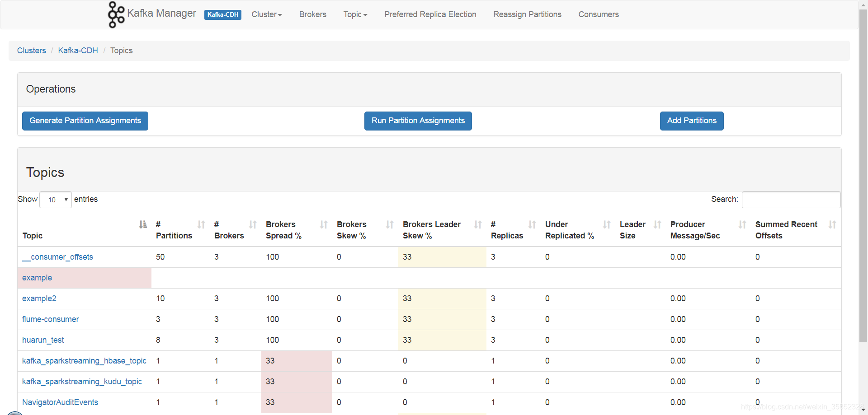Screen dimensions: 868x415
Task: Click brokers spread 33 in NavigatorAuditEvents row
Action: pyautogui.click(x=270, y=402)
